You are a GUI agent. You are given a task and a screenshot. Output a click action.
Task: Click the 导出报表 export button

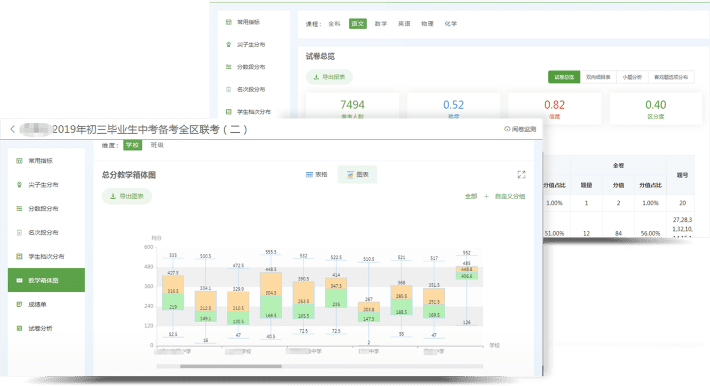pyautogui.click(x=329, y=77)
